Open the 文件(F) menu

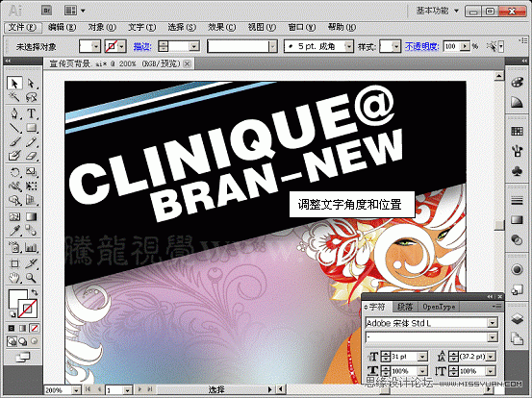[22, 27]
